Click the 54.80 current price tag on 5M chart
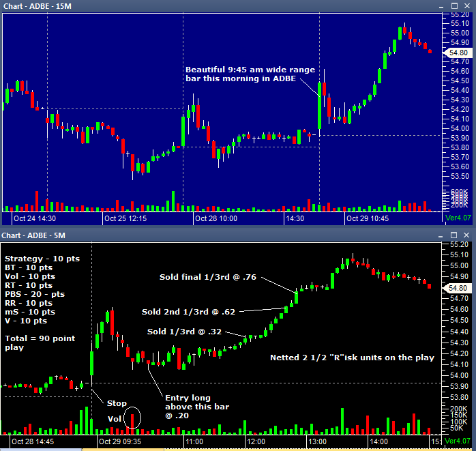 [457, 288]
